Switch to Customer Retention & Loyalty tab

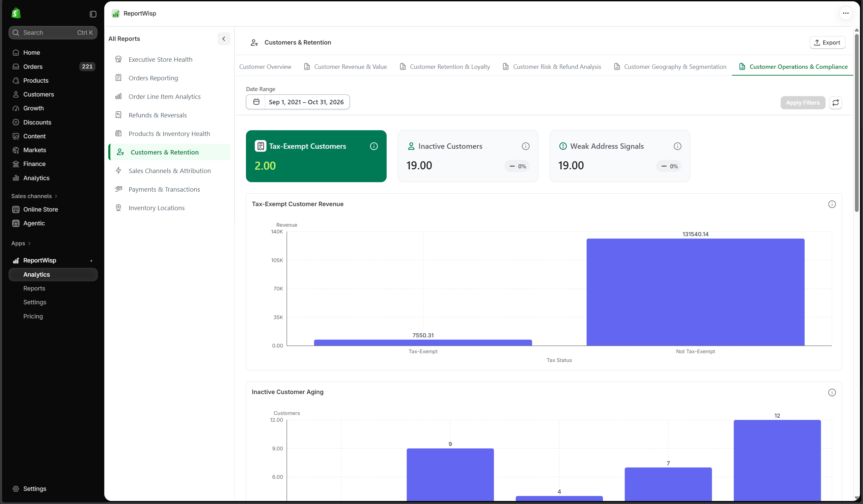pyautogui.click(x=445, y=67)
